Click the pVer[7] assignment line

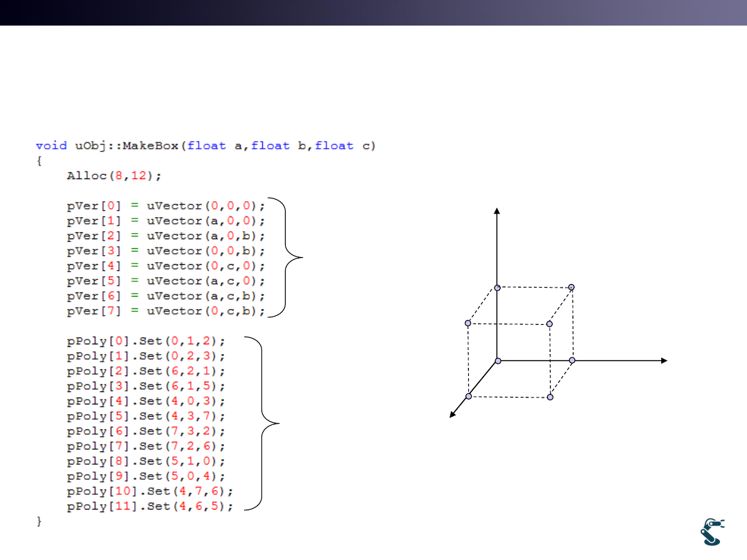point(166,311)
